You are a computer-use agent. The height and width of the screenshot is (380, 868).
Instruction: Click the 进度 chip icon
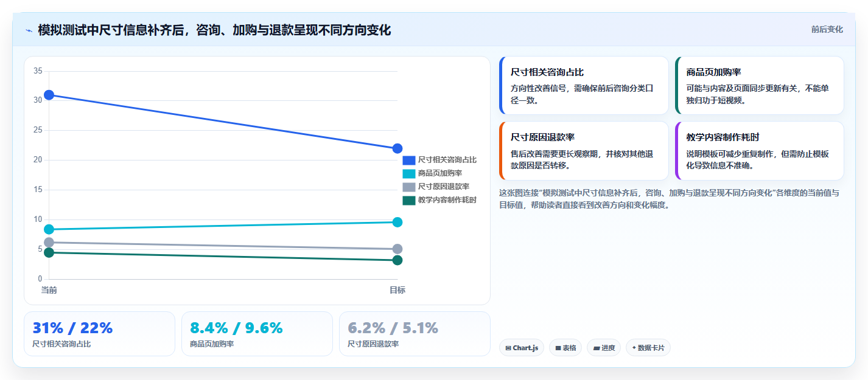(x=596, y=348)
